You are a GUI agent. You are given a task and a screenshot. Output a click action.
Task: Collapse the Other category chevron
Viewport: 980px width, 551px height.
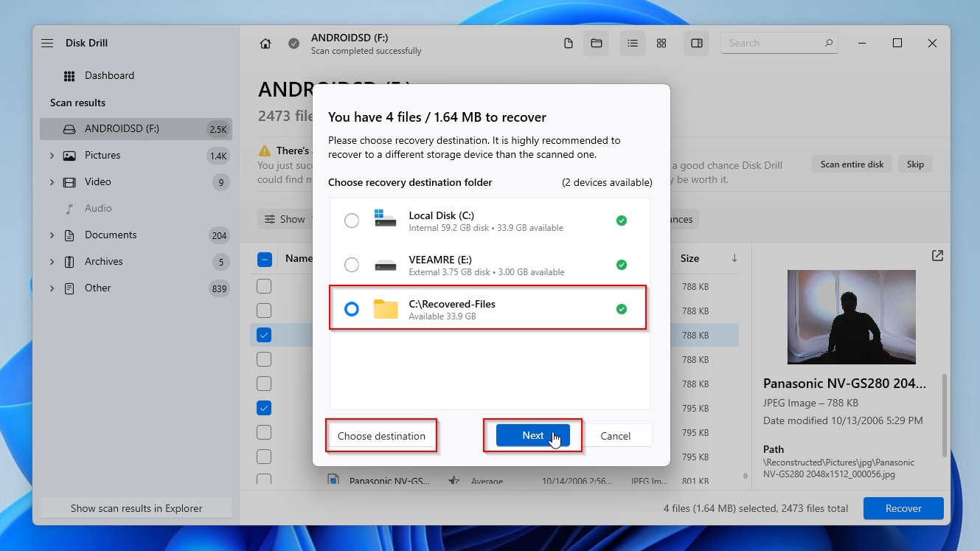pyautogui.click(x=51, y=288)
